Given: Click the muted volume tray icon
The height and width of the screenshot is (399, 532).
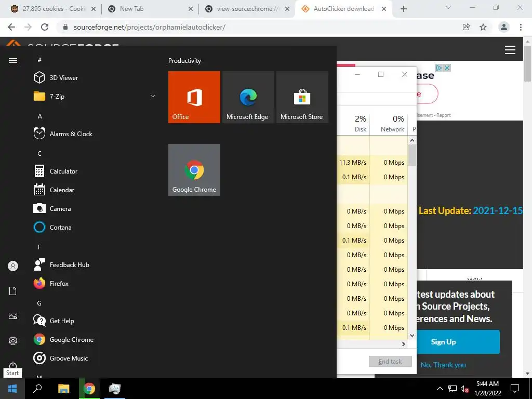Looking at the screenshot, I should point(464,389).
